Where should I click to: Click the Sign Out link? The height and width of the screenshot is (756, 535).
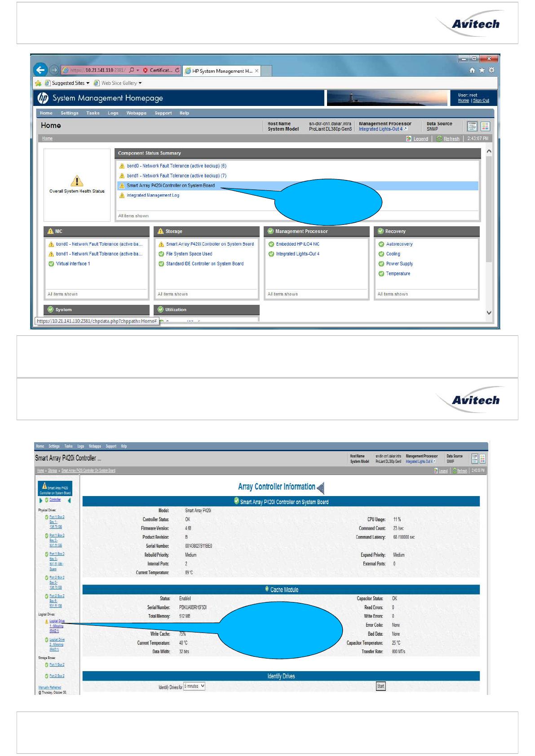(481, 101)
